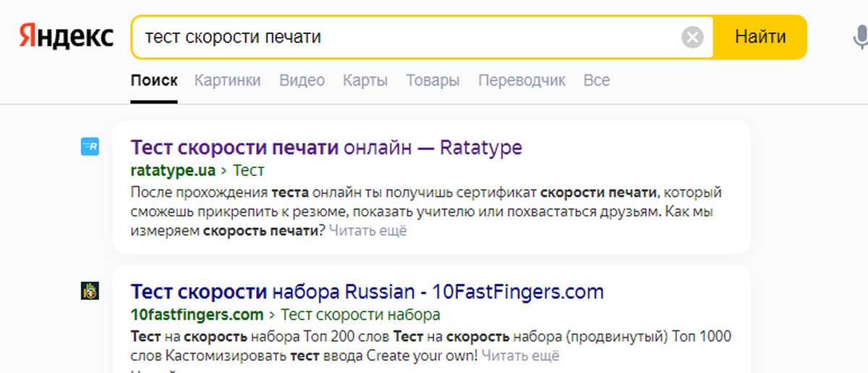Clear the search query with the X icon
The image size is (868, 373).
pyautogui.click(x=693, y=37)
